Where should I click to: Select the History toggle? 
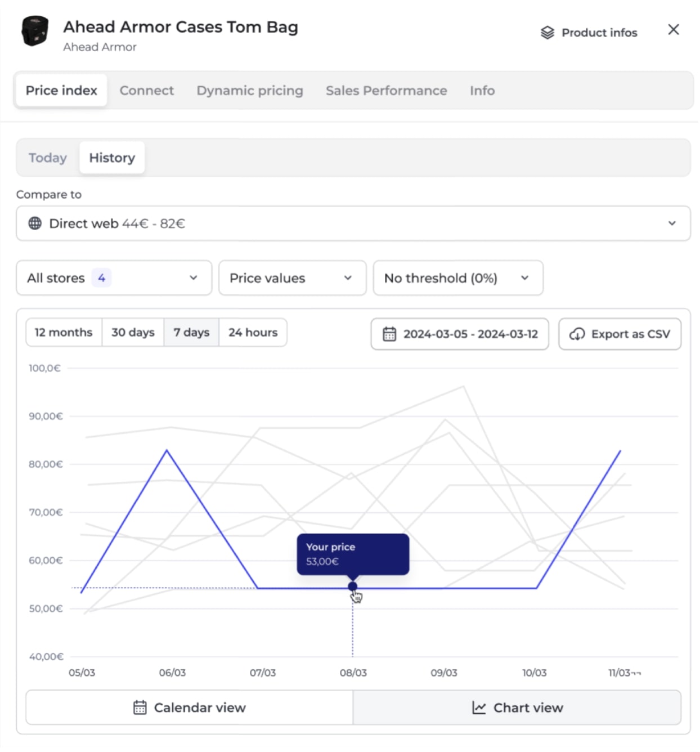(x=112, y=158)
